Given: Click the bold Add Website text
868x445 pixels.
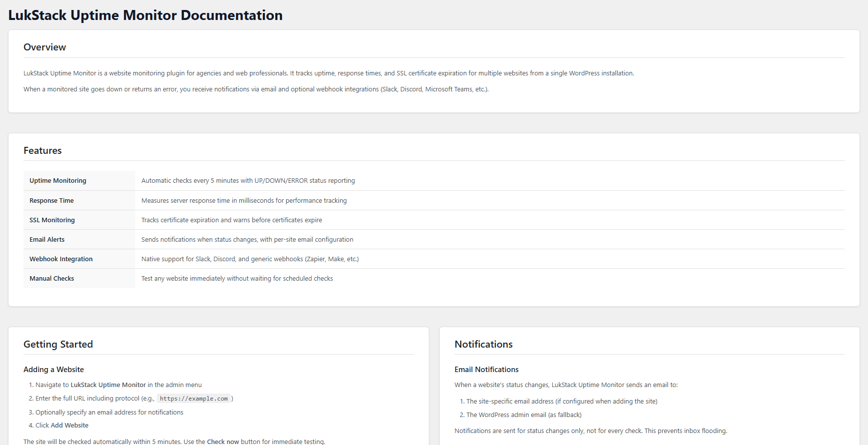Looking at the screenshot, I should tap(69, 426).
